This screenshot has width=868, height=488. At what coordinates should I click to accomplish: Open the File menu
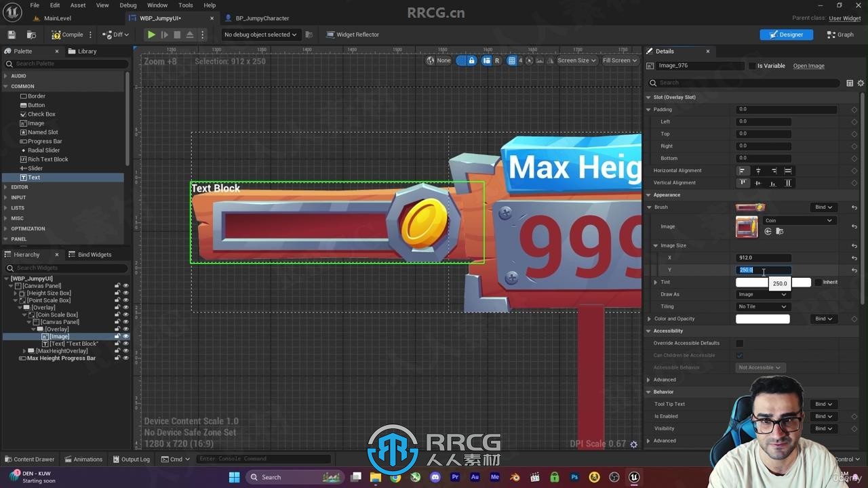(x=35, y=5)
